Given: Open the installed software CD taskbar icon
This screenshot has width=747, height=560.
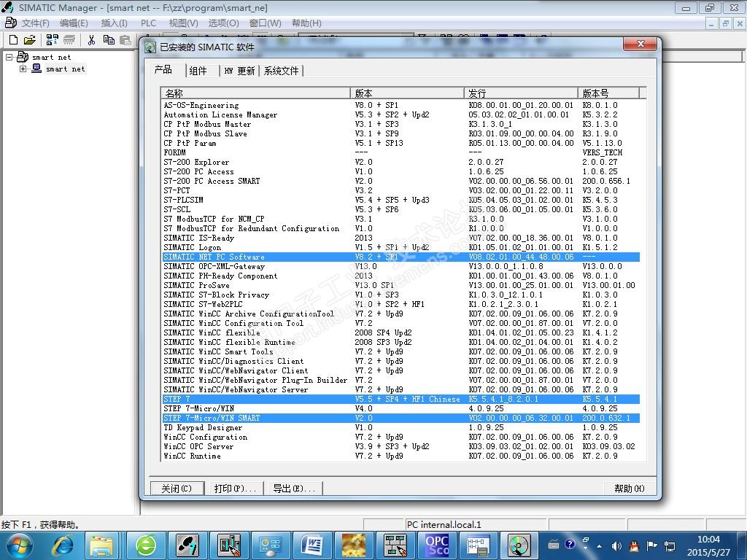Looking at the screenshot, I should pyautogui.click(x=519, y=545).
